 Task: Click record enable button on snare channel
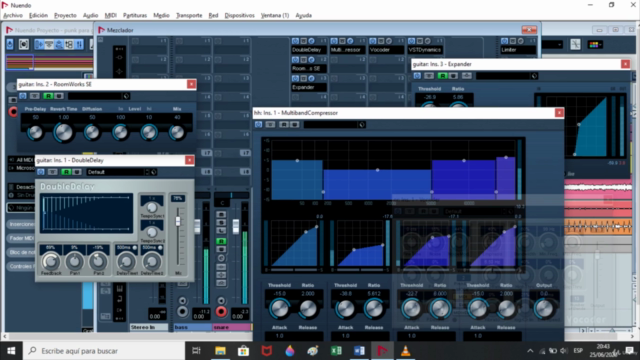click(x=221, y=311)
